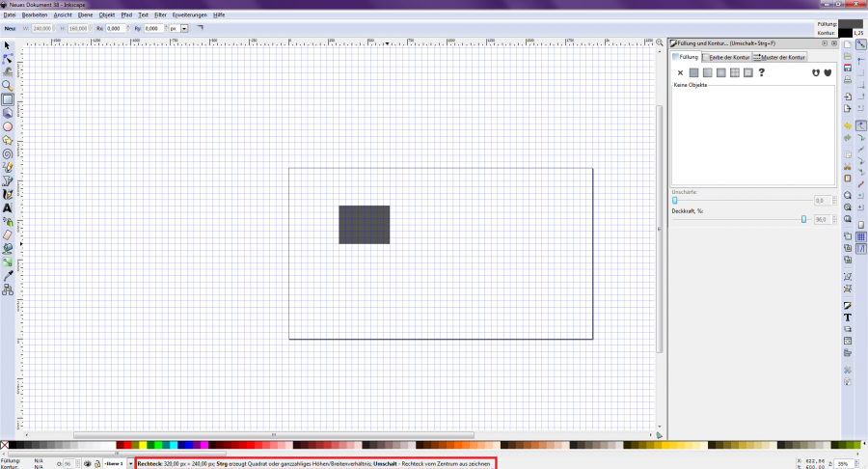
Task: Open the Pfad menu
Action: click(126, 15)
